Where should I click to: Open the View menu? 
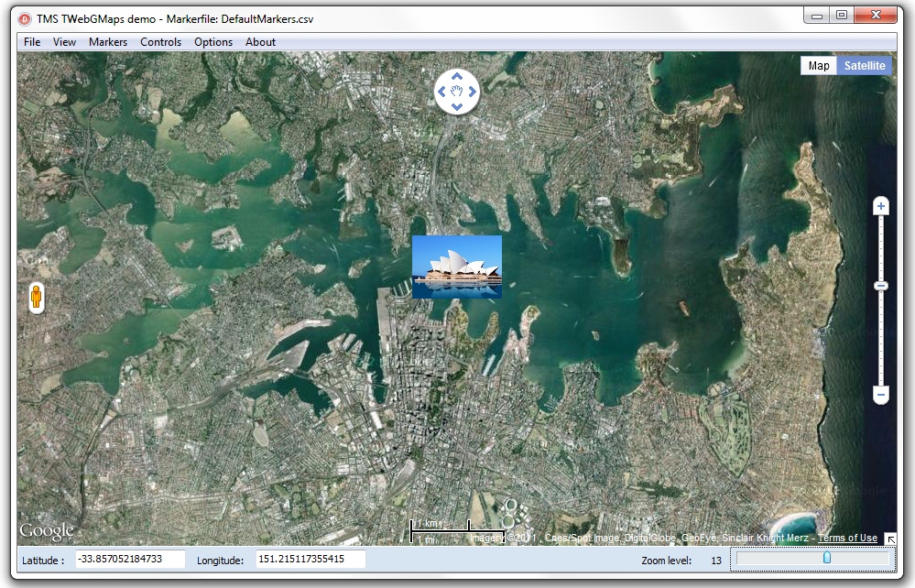click(x=64, y=42)
